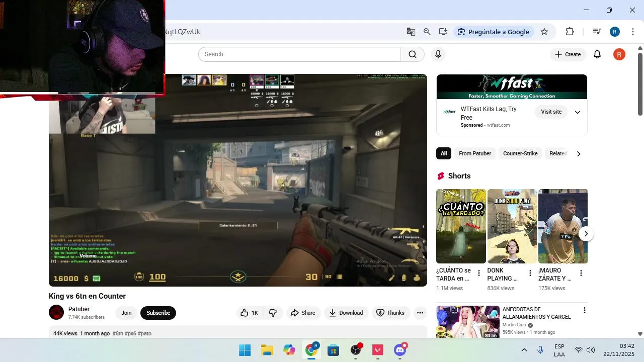644x362 pixels.
Task: Open File Explorer from taskbar
Action: 267,350
